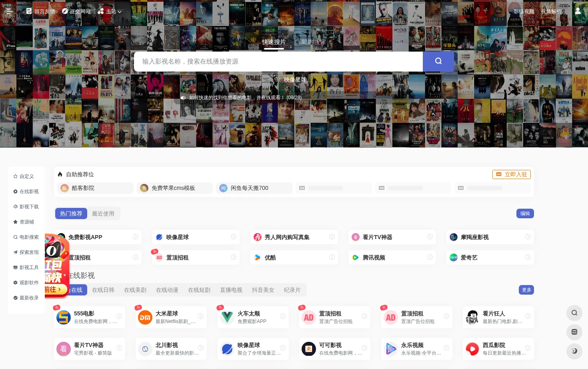Switch to 最近使用 tab
This screenshot has width=588, height=369.
pos(103,213)
